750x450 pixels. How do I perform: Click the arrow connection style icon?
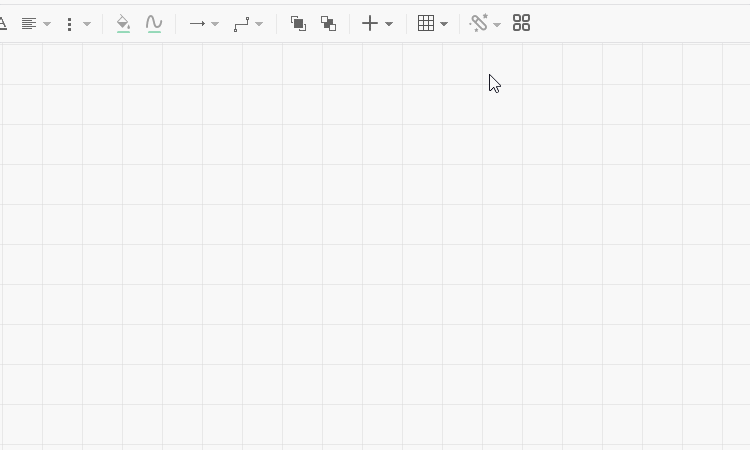[x=197, y=23]
